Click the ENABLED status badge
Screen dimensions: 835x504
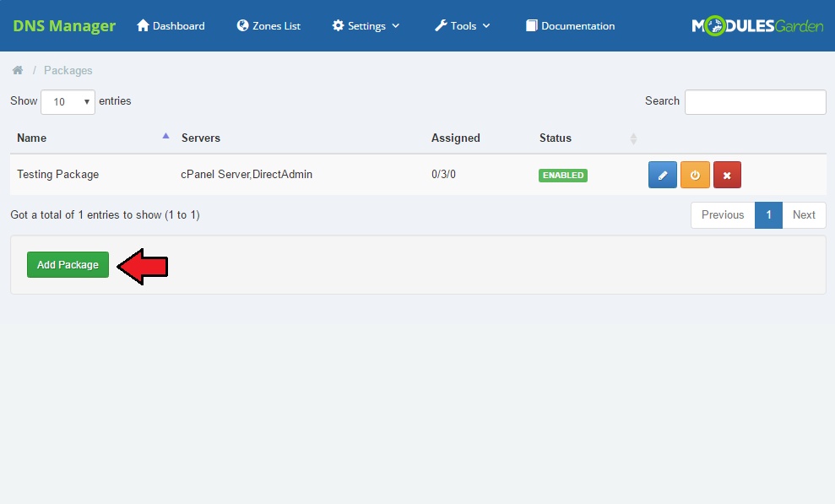pyautogui.click(x=563, y=175)
